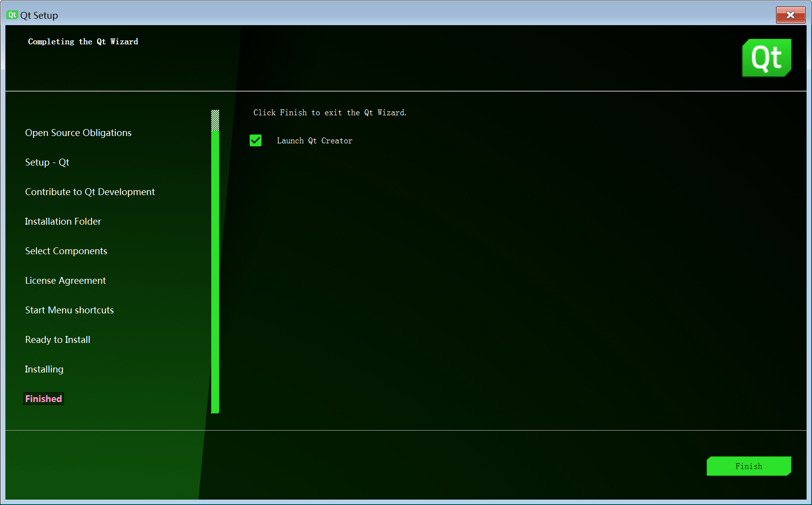
Task: Select Contribute to Qt Development step
Action: [x=90, y=192]
